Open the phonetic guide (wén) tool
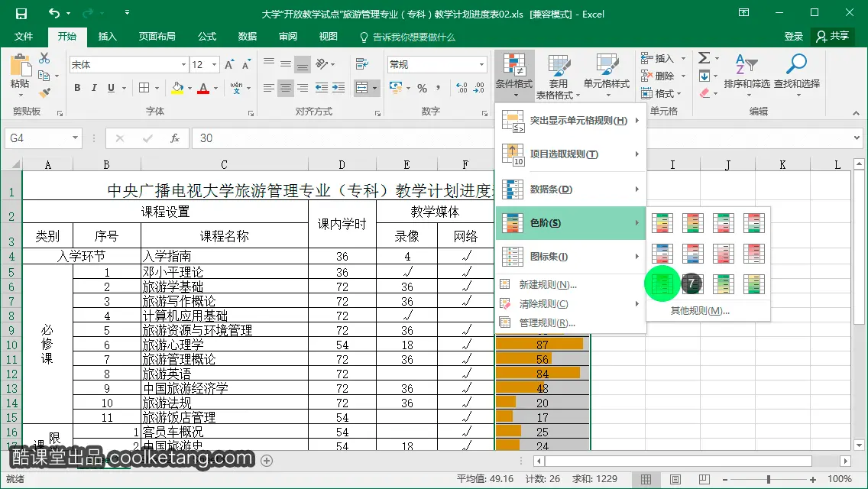The height and width of the screenshot is (489, 868). pyautogui.click(x=236, y=88)
